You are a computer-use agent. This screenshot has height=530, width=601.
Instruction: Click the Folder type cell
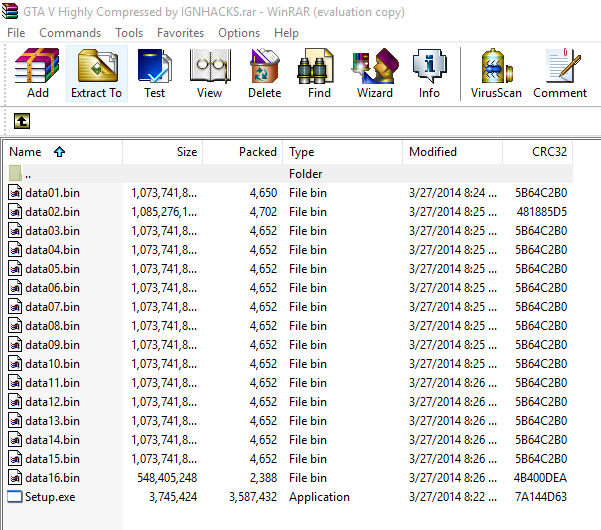[305, 174]
